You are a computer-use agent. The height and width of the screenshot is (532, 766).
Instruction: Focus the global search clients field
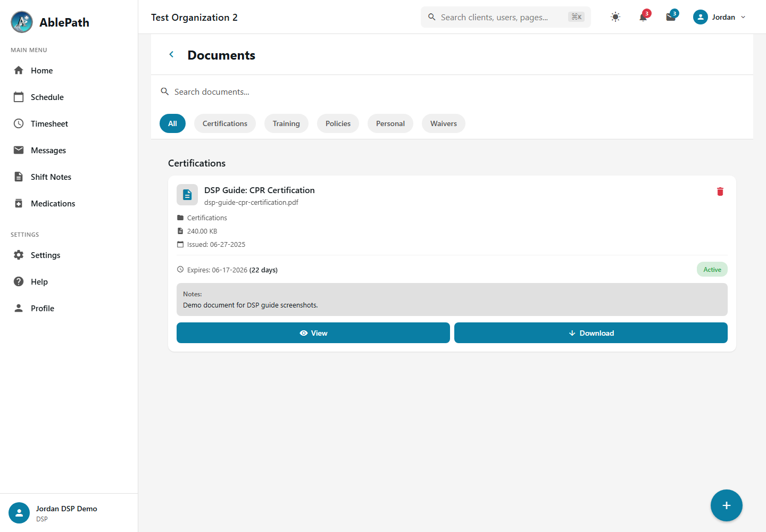point(506,17)
